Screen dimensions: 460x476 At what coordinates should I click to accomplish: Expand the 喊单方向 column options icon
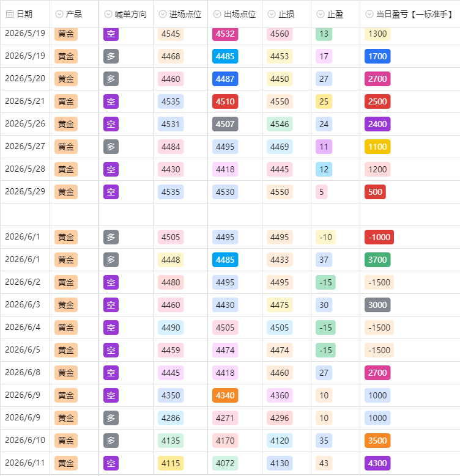[108, 14]
